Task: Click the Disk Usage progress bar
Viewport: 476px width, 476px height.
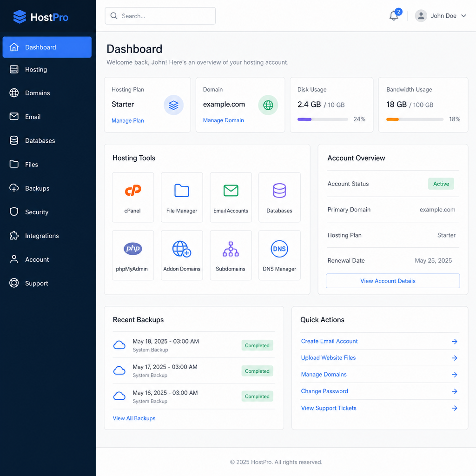Action: pyautogui.click(x=323, y=119)
